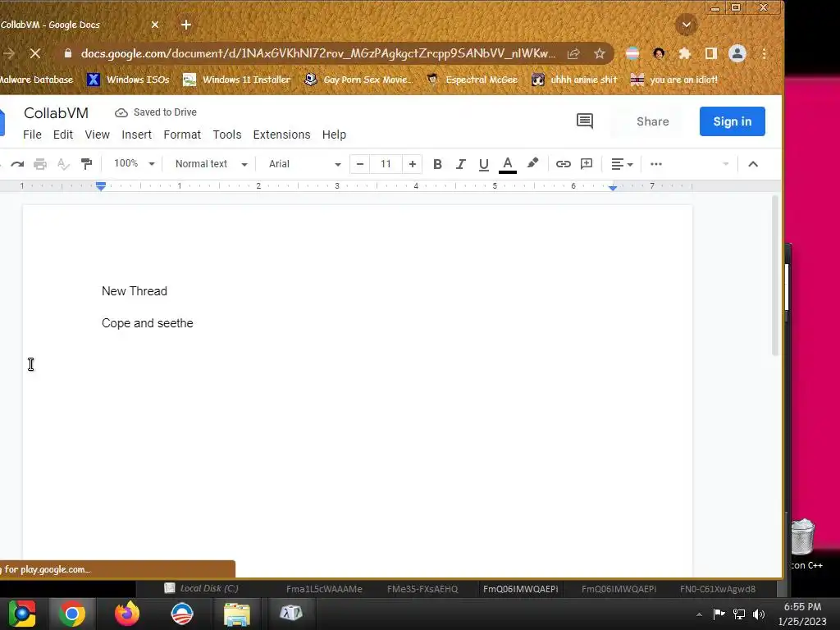
Task: Open comment history icon
Action: (x=584, y=121)
